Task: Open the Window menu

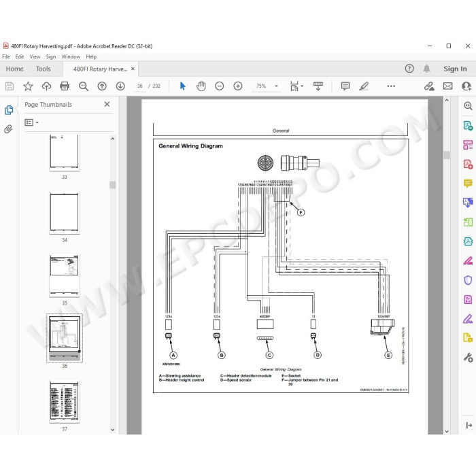Action: tap(71, 56)
